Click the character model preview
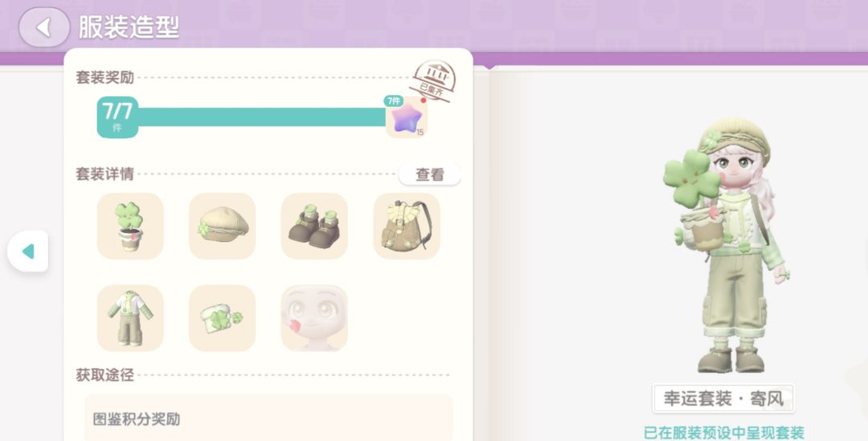 pos(727,245)
